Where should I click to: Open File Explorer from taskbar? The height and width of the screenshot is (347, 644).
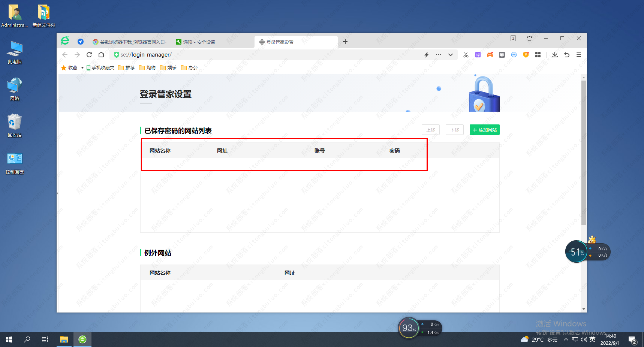[x=64, y=340]
